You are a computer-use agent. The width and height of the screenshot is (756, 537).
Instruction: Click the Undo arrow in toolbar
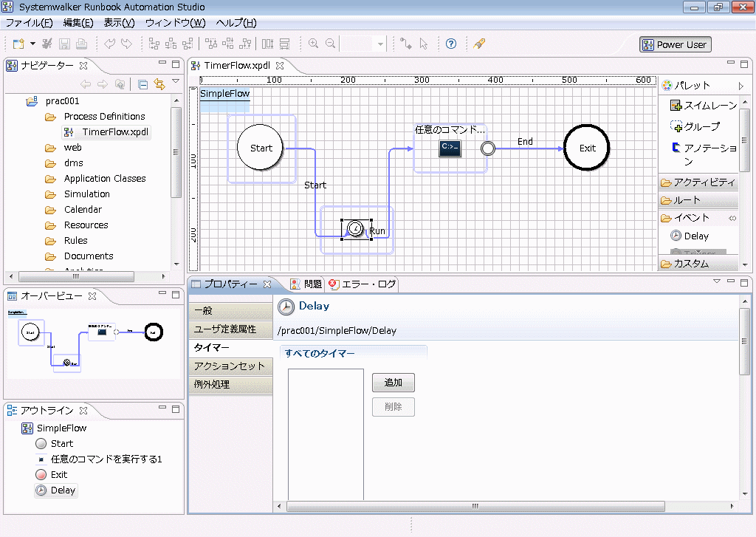(109, 44)
